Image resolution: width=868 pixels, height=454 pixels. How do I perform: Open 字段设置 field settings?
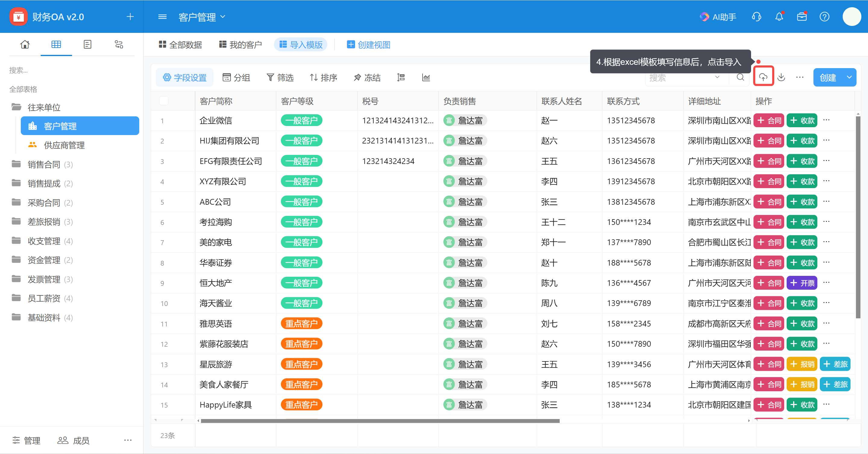[185, 77]
